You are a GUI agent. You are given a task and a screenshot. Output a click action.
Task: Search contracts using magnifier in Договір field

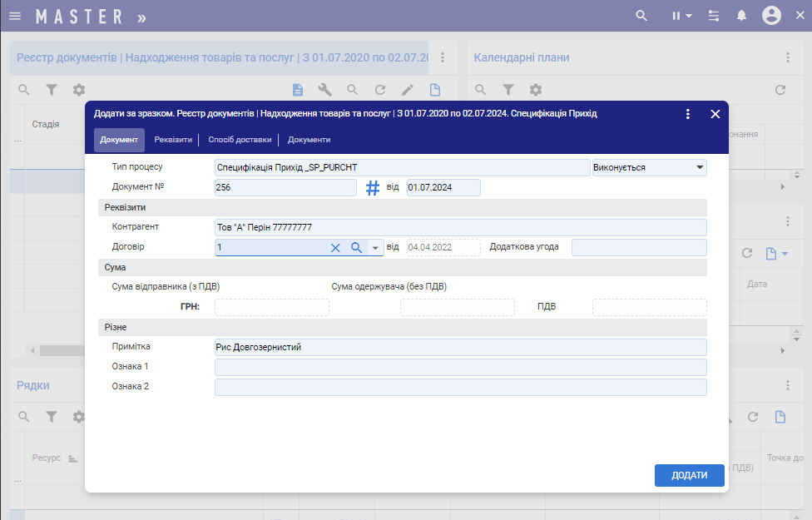pyautogui.click(x=356, y=248)
